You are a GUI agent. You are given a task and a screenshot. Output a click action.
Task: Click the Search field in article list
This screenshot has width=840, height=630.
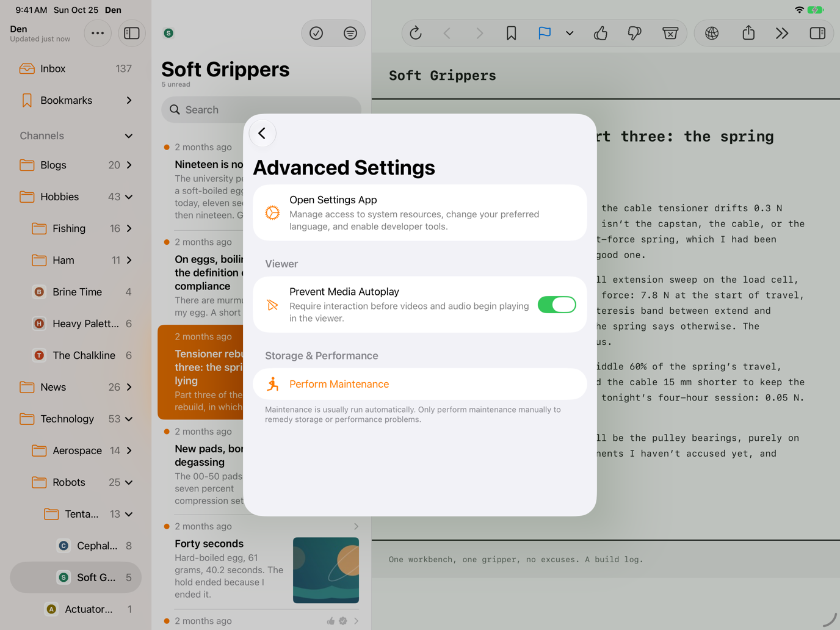pos(261,109)
